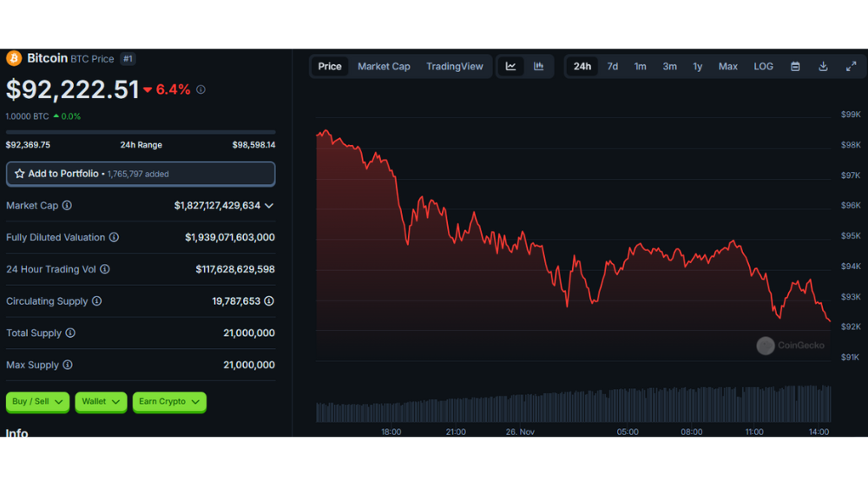
Task: Select the Price tab
Action: point(329,67)
